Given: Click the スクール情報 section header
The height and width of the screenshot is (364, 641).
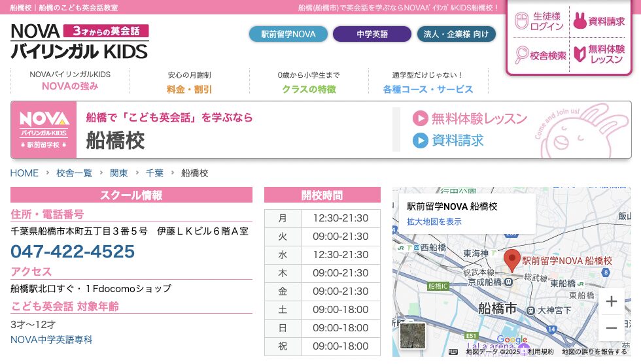Looking at the screenshot, I should (131, 195).
